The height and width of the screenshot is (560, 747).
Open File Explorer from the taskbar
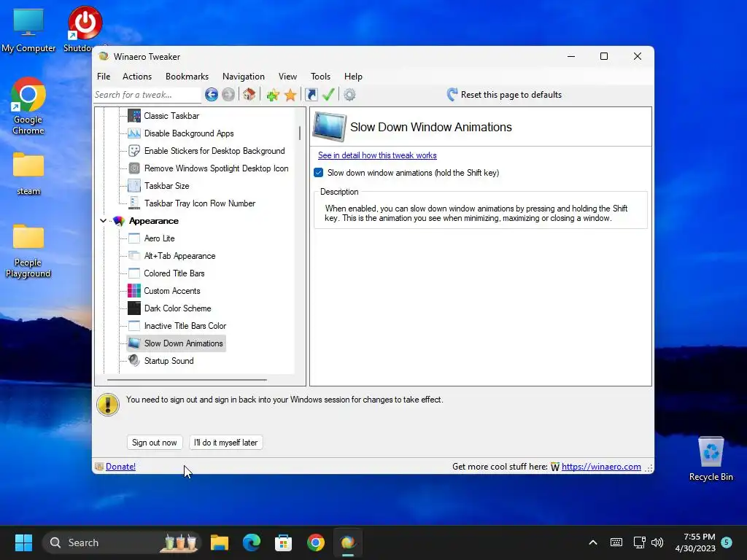[220, 542]
